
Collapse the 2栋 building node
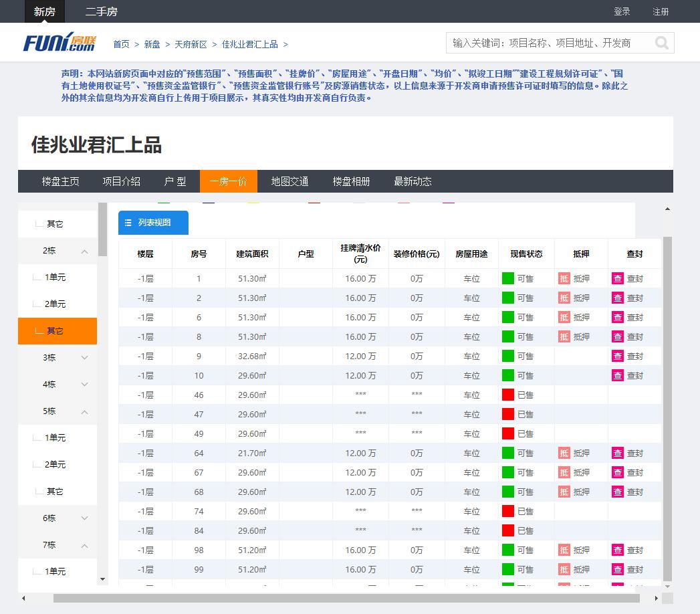[x=84, y=251]
